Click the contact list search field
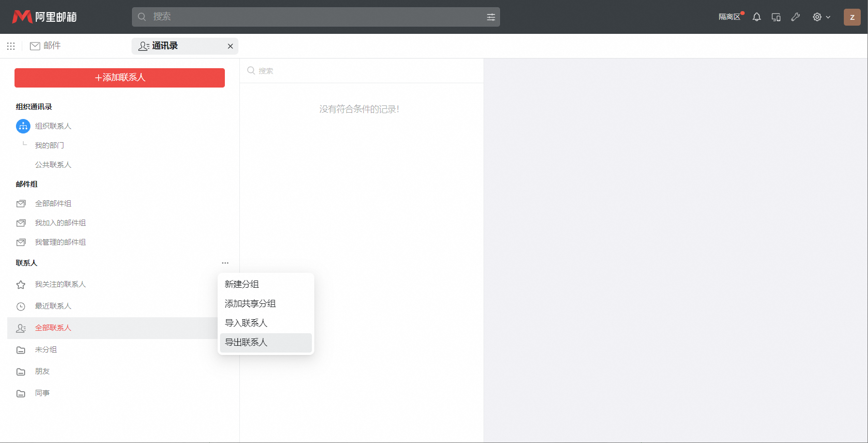The height and width of the screenshot is (443, 868). (290, 71)
